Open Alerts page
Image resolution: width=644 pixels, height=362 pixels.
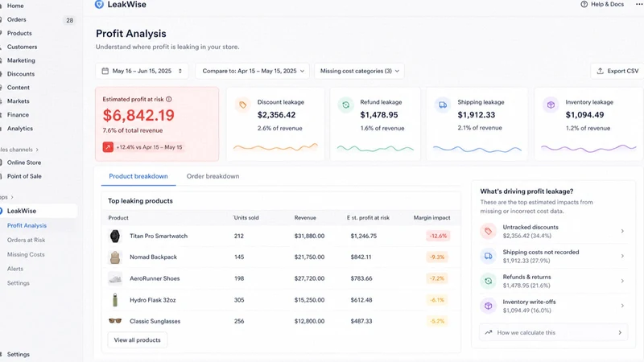tap(14, 269)
